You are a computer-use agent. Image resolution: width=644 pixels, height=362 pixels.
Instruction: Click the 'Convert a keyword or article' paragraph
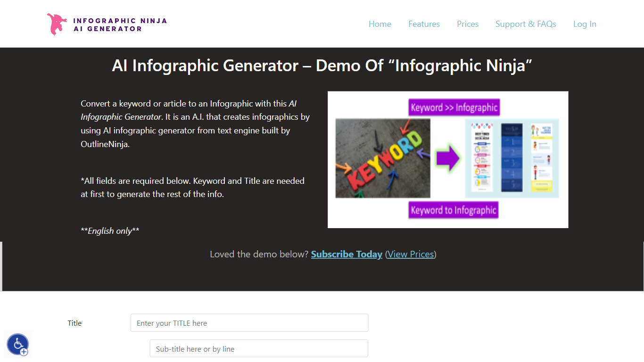(x=195, y=124)
